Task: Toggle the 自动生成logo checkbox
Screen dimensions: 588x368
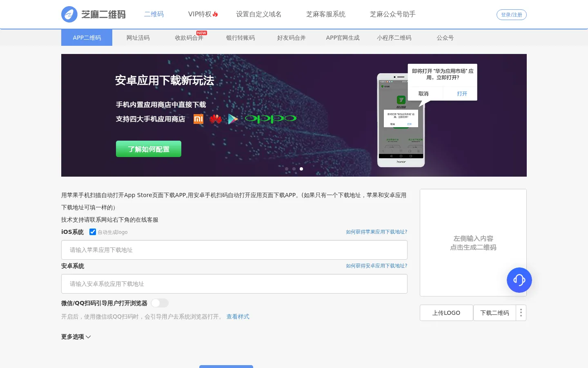Action: coord(93,232)
